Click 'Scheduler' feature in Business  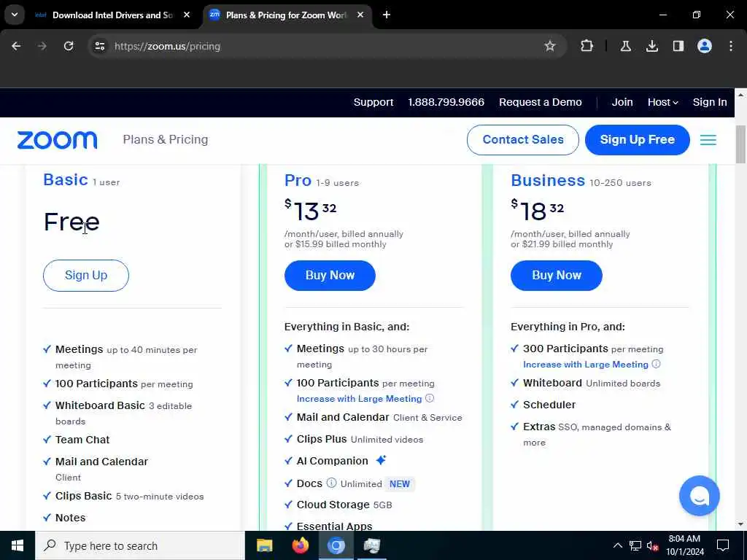coord(549,405)
